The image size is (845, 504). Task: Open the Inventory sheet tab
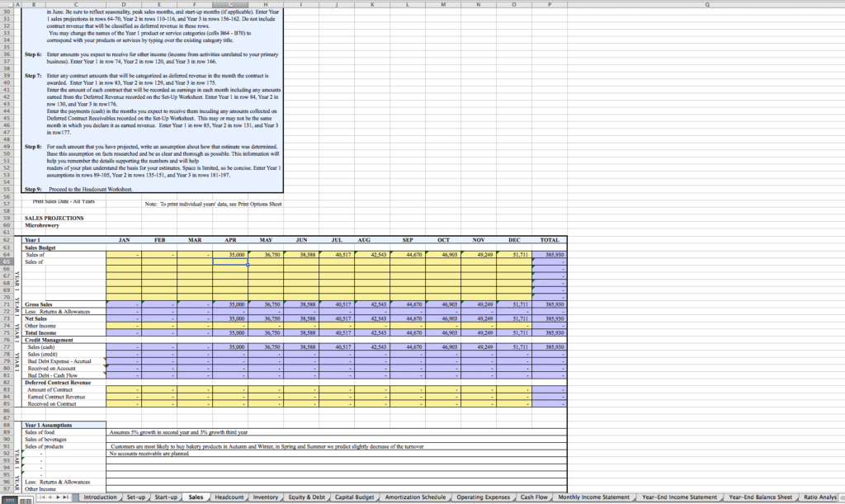coord(267,497)
